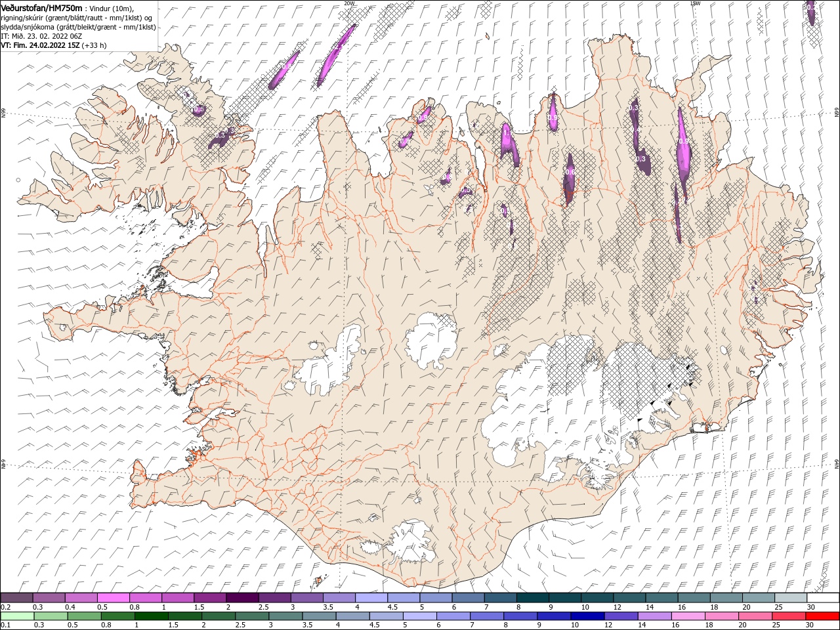840x630 pixels.
Task: Click the bottom-row swatch labeled 7
Action: (486, 616)
